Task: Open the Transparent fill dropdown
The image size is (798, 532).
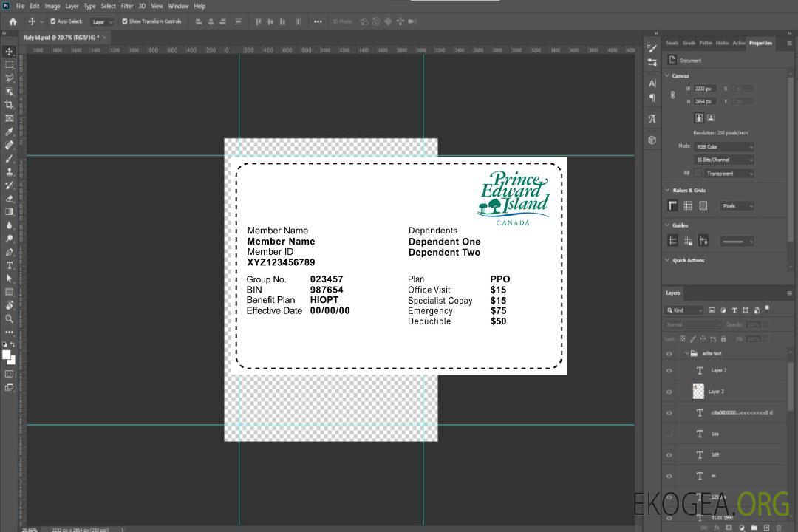Action: click(729, 174)
